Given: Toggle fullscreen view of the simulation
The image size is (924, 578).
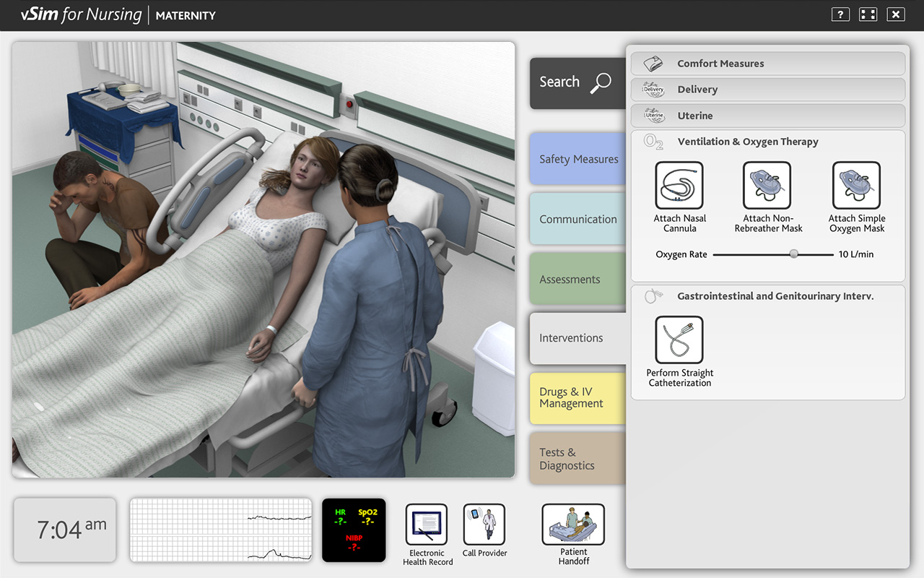Looking at the screenshot, I should pyautogui.click(x=868, y=14).
